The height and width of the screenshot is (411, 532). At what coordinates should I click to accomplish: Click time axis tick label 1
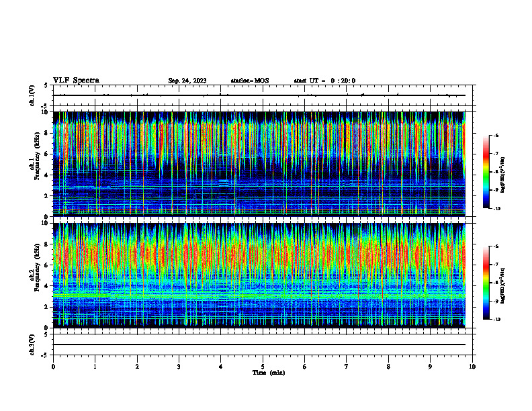pos(95,367)
